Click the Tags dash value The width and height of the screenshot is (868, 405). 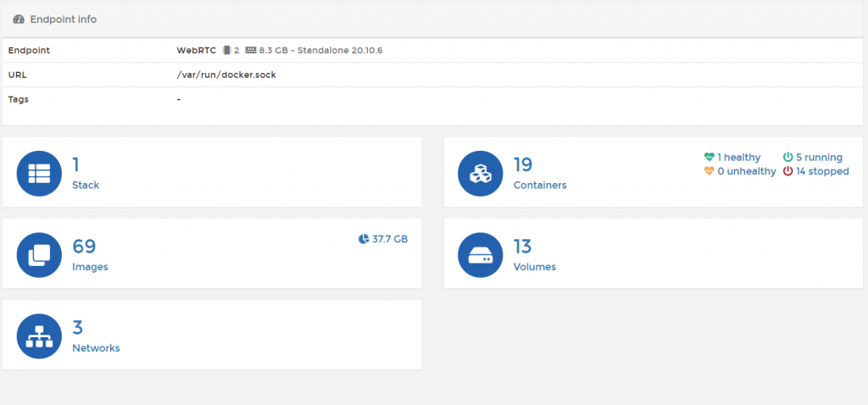pos(179,100)
